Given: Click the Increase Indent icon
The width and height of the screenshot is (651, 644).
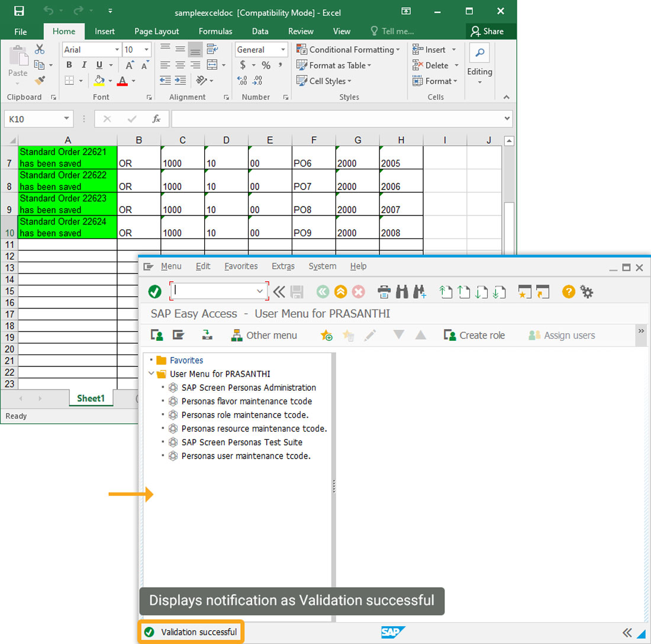Looking at the screenshot, I should click(x=180, y=80).
